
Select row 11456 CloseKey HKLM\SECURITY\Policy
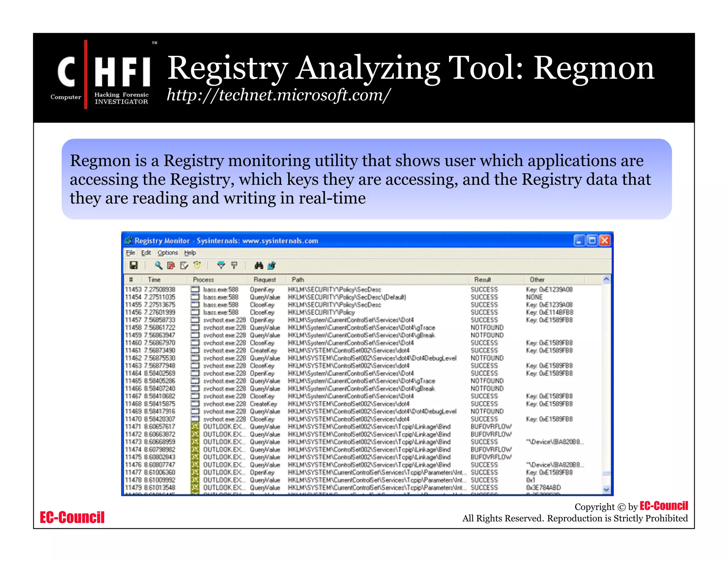point(363,312)
